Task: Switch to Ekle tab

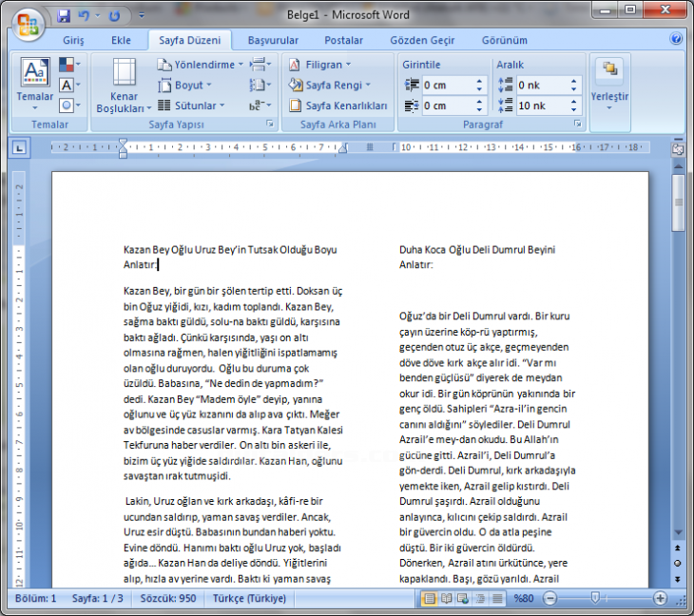Action: pyautogui.click(x=121, y=40)
